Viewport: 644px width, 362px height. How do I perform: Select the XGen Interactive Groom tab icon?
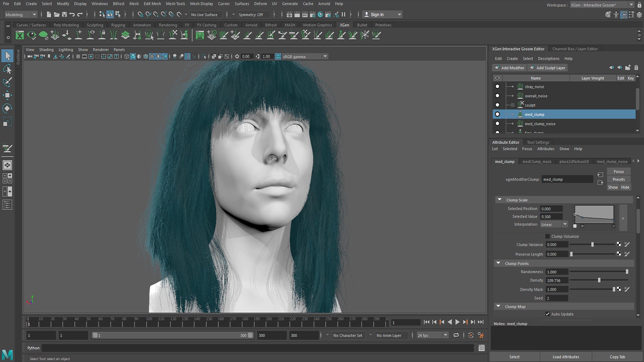tap(518, 49)
